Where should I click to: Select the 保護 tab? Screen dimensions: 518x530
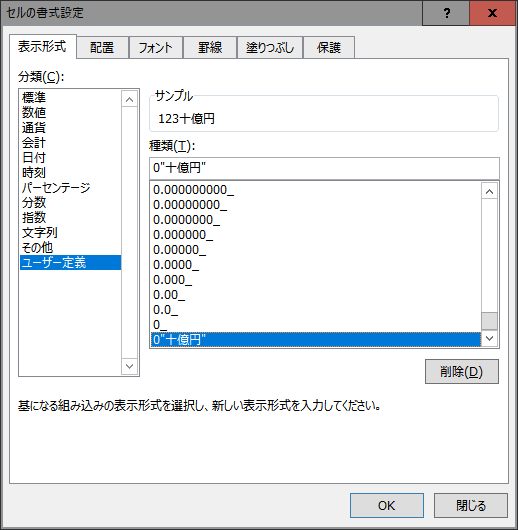329,47
